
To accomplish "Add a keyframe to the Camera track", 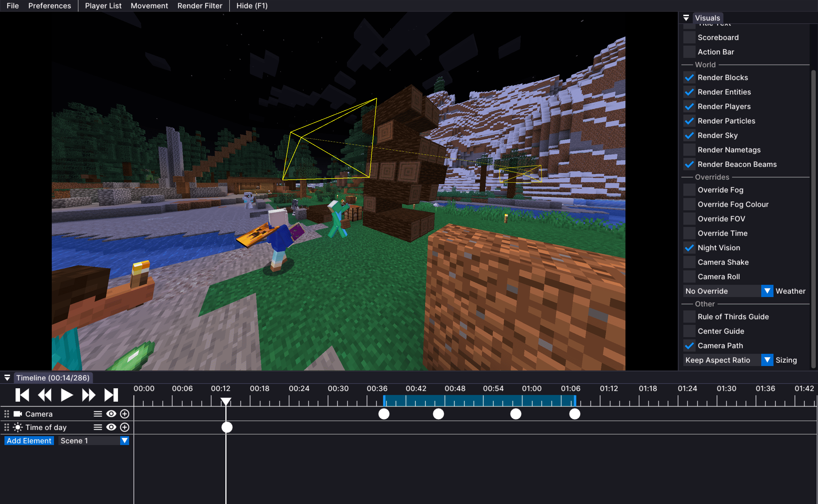I will point(125,414).
